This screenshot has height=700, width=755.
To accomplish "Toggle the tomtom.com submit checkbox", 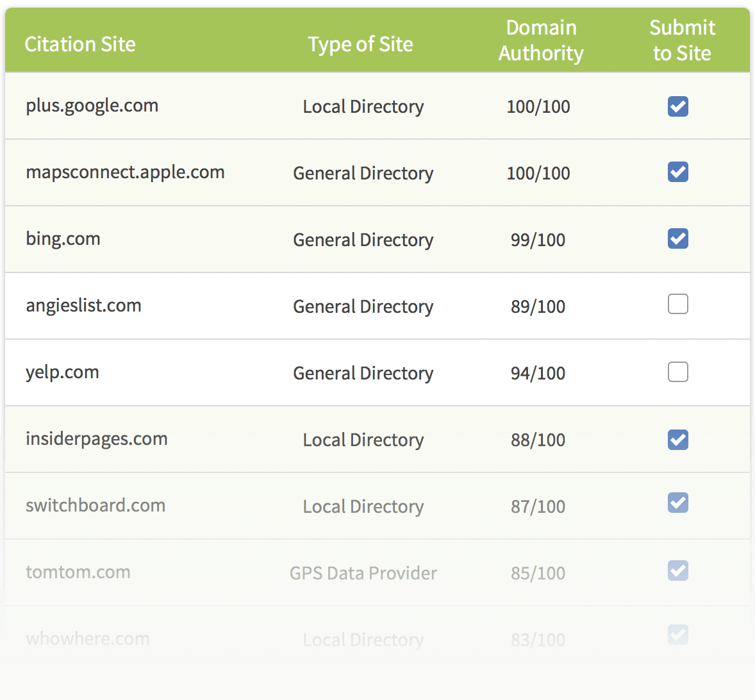I will [677, 571].
